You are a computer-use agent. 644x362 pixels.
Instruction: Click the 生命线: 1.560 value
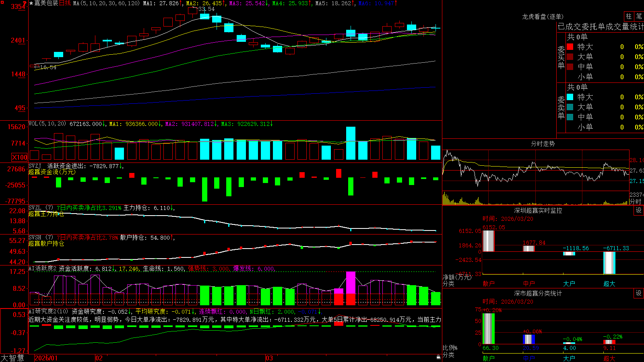164,269
